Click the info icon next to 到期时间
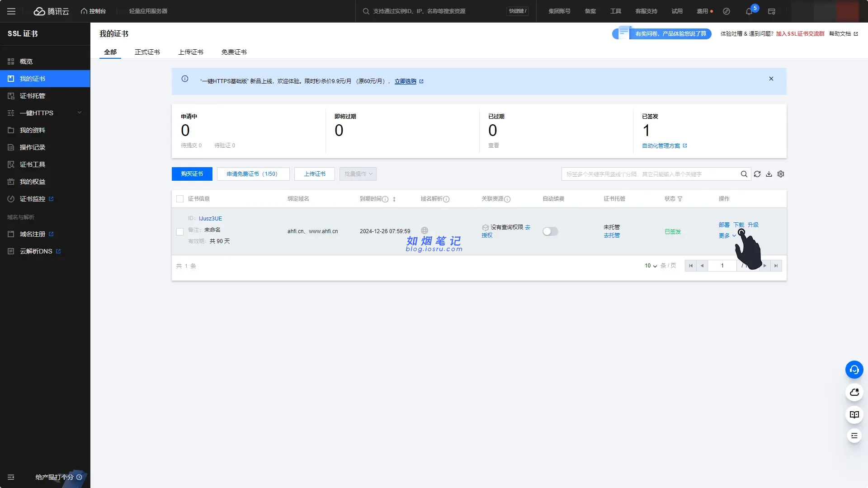The image size is (868, 488). click(x=385, y=199)
